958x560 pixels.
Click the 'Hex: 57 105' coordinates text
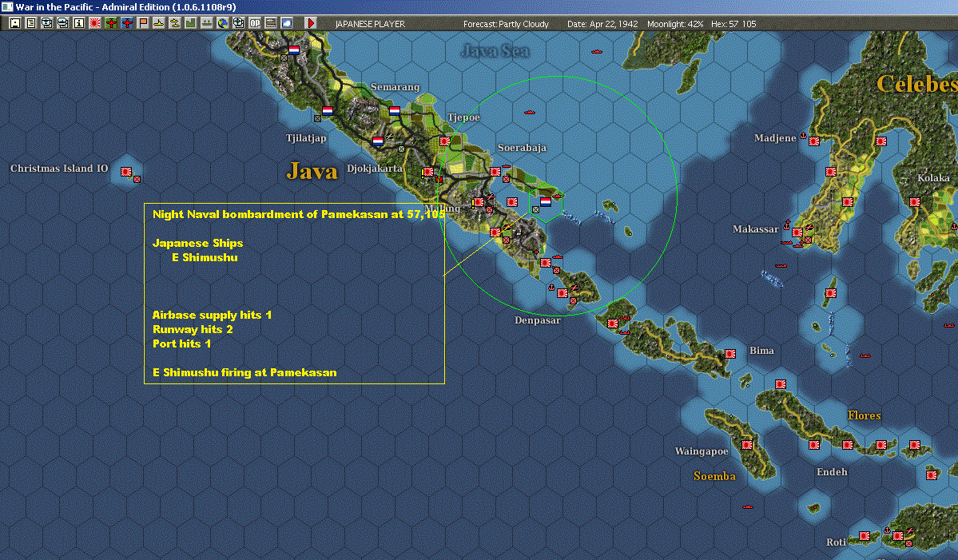click(733, 24)
